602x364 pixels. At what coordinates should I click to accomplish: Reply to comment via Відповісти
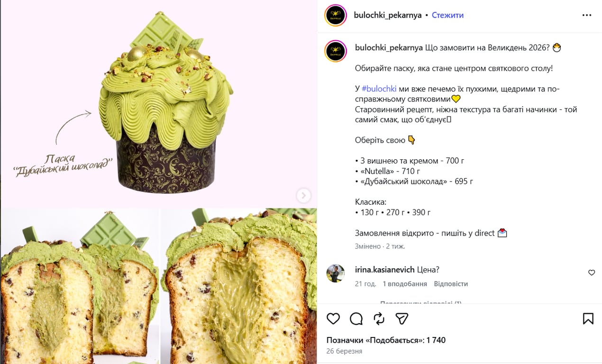451,284
